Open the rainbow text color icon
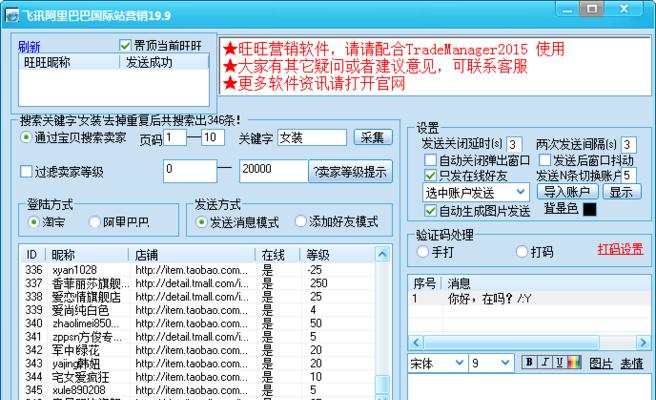Viewport: 656px width, 400px height. (x=574, y=362)
